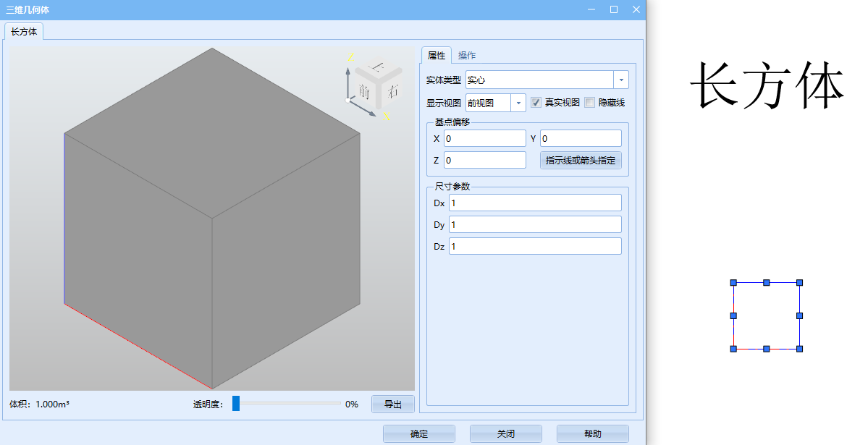Export the model using 导出
Viewport: 868px width, 445px height.
click(392, 404)
